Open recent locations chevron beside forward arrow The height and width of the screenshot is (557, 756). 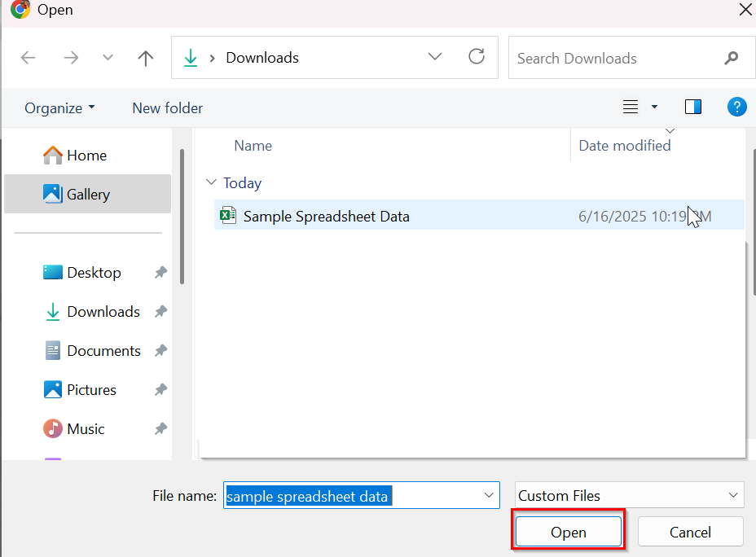tap(108, 58)
